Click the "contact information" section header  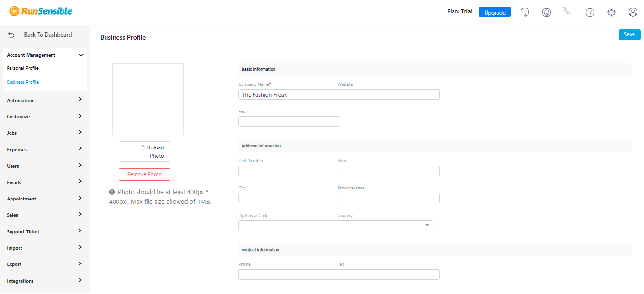260,250
